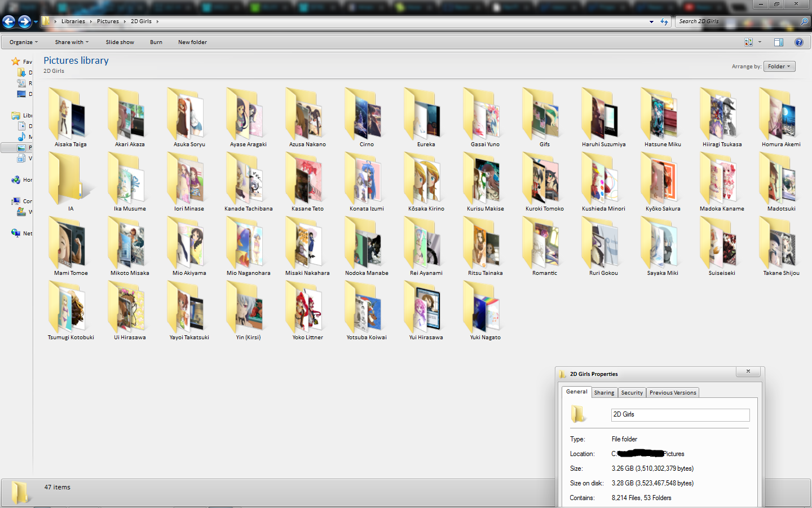Screen dimensions: 812x508
Task: Select Computer in the navigation pane
Action: tap(22, 202)
